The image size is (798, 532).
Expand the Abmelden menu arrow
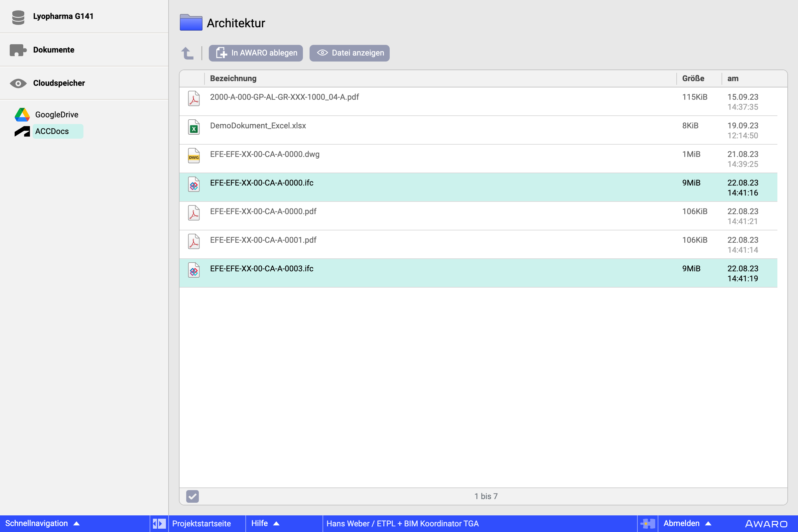708,523
